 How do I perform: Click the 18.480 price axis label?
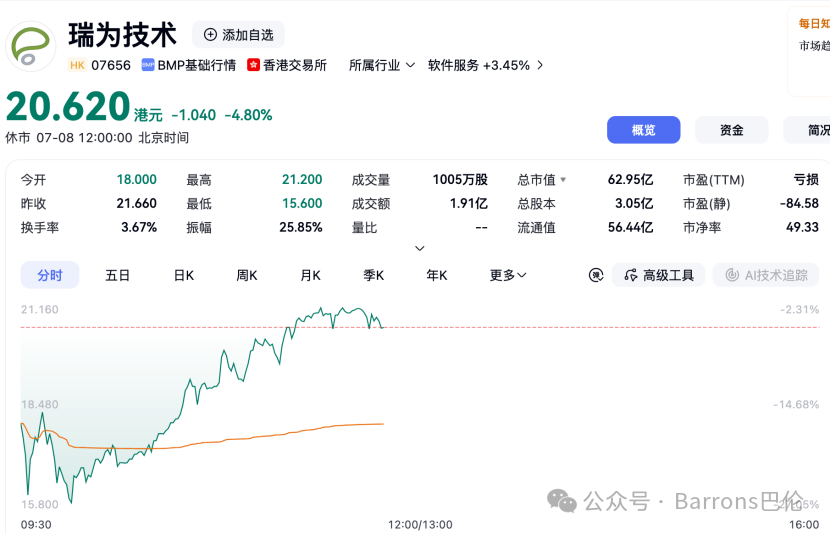pyautogui.click(x=40, y=404)
